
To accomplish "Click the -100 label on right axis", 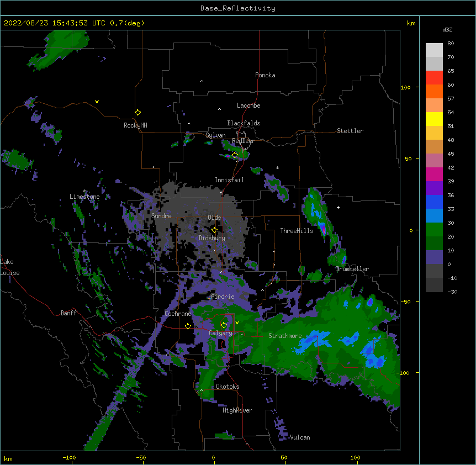I will click(404, 373).
